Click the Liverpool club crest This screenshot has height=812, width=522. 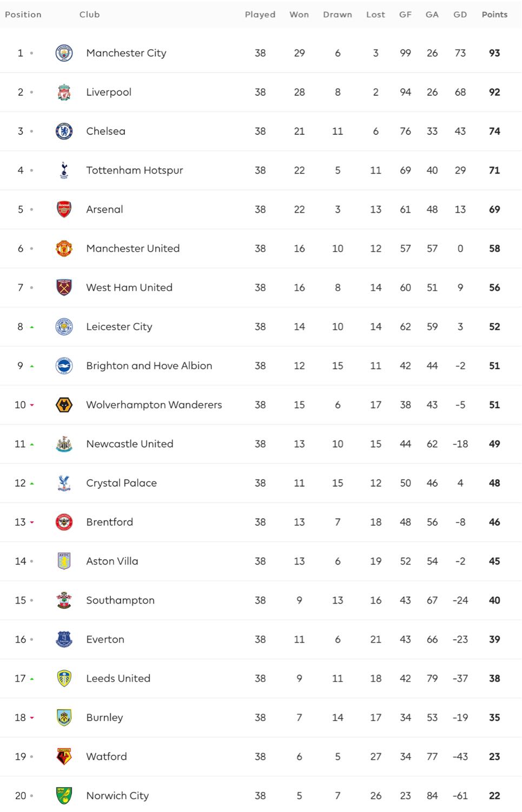(x=64, y=92)
